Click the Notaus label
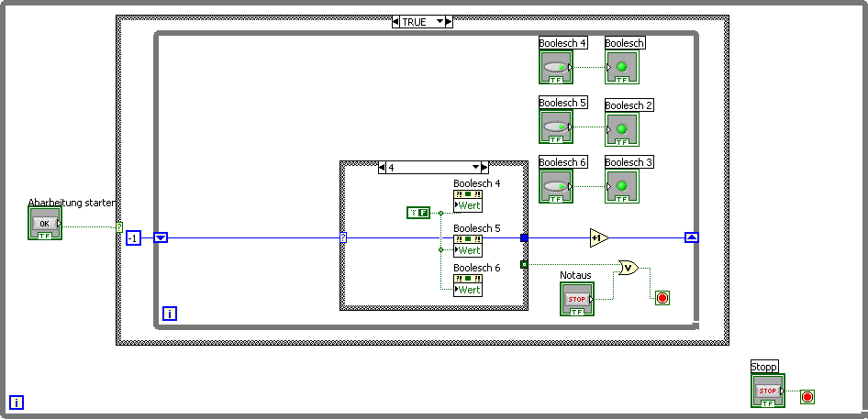This screenshot has width=868, height=419. coord(575,274)
